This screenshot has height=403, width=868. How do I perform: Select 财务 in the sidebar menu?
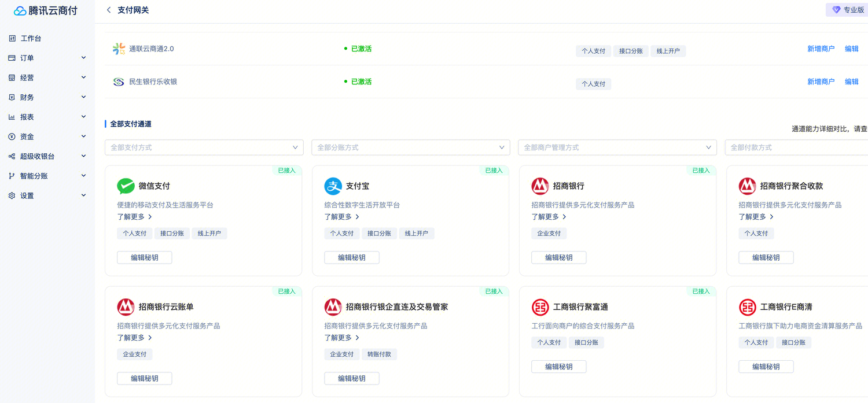point(13,97)
